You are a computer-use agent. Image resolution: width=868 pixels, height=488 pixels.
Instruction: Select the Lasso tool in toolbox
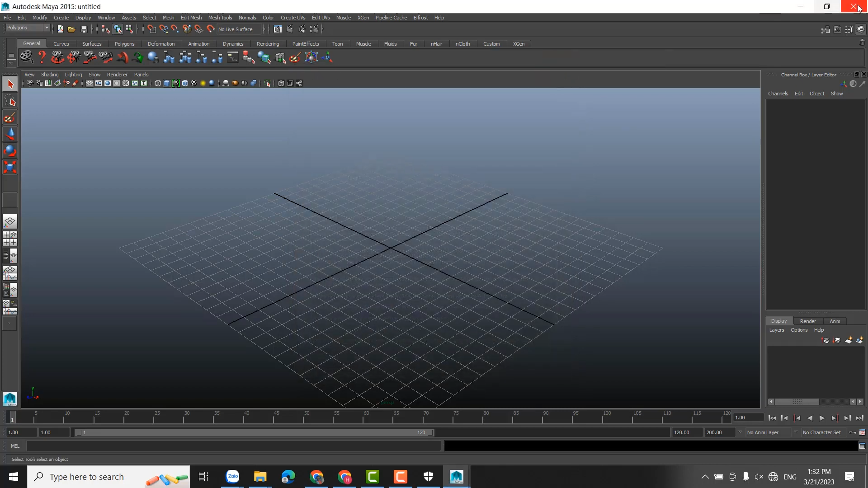[10, 101]
